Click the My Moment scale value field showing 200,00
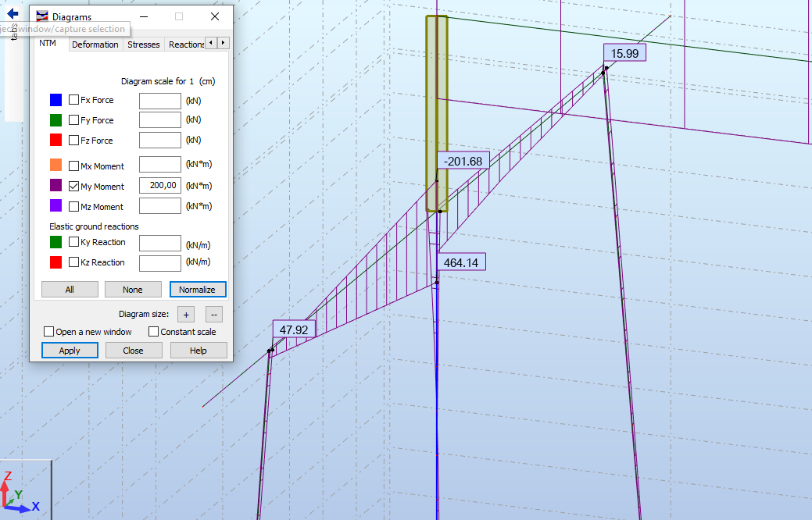 159,186
